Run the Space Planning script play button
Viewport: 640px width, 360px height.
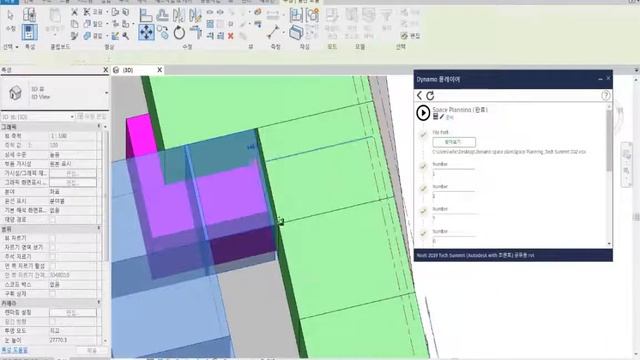423,113
